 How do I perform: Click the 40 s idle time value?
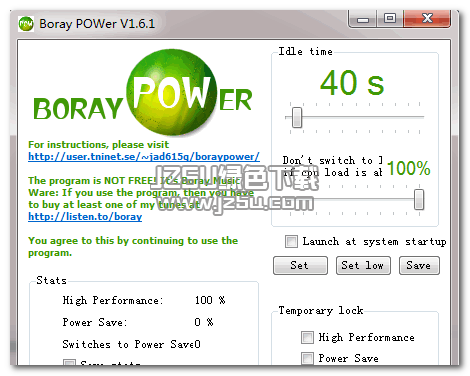[352, 83]
